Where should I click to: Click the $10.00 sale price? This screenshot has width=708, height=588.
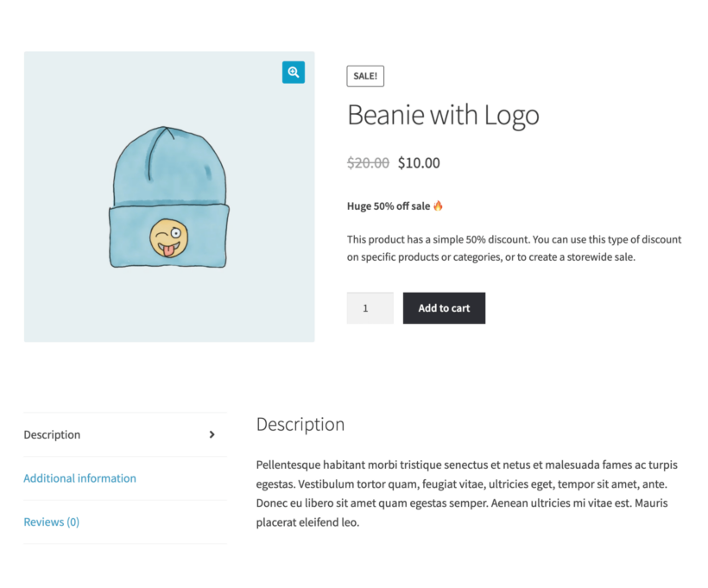tap(419, 162)
